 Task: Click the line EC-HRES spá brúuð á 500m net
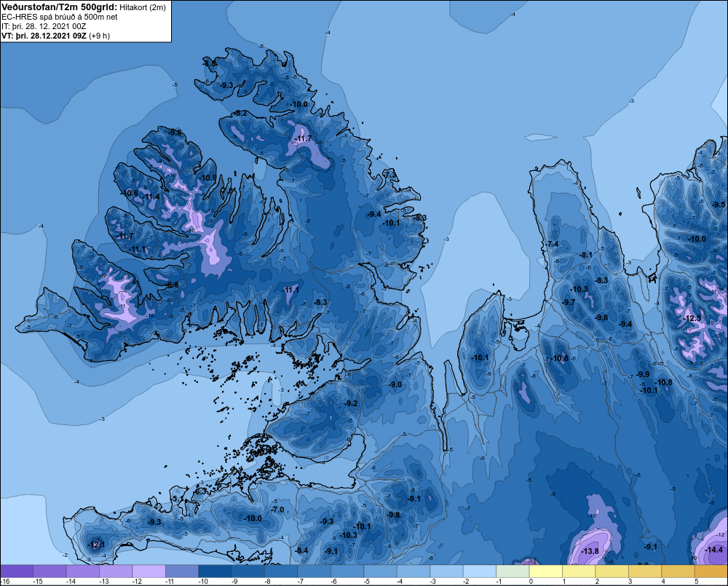[60, 17]
